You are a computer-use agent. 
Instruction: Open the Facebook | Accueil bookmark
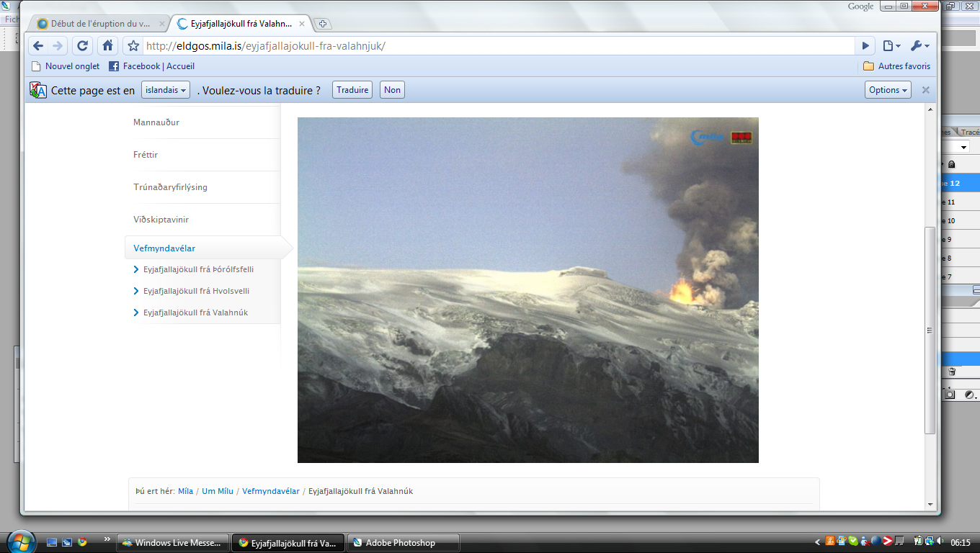(x=151, y=66)
